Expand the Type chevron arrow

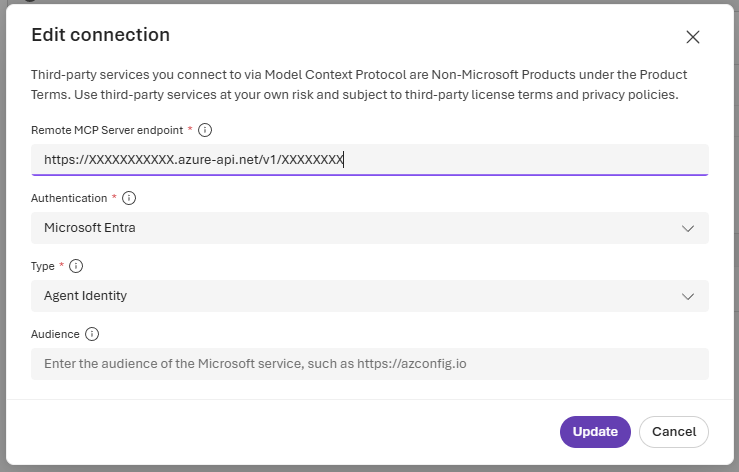pyautogui.click(x=688, y=296)
